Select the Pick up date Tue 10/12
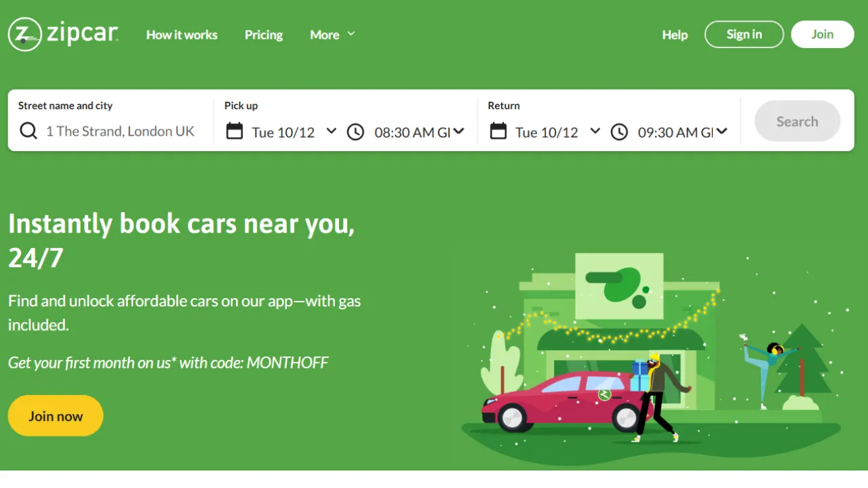868x488 pixels. (283, 132)
